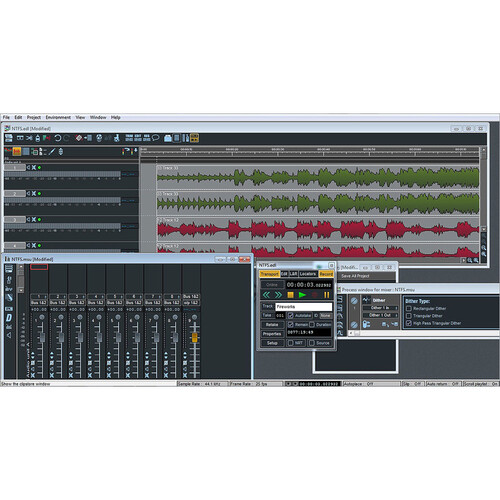
Task: Click the undo arrow in the playlist toolbar
Action: point(58,138)
